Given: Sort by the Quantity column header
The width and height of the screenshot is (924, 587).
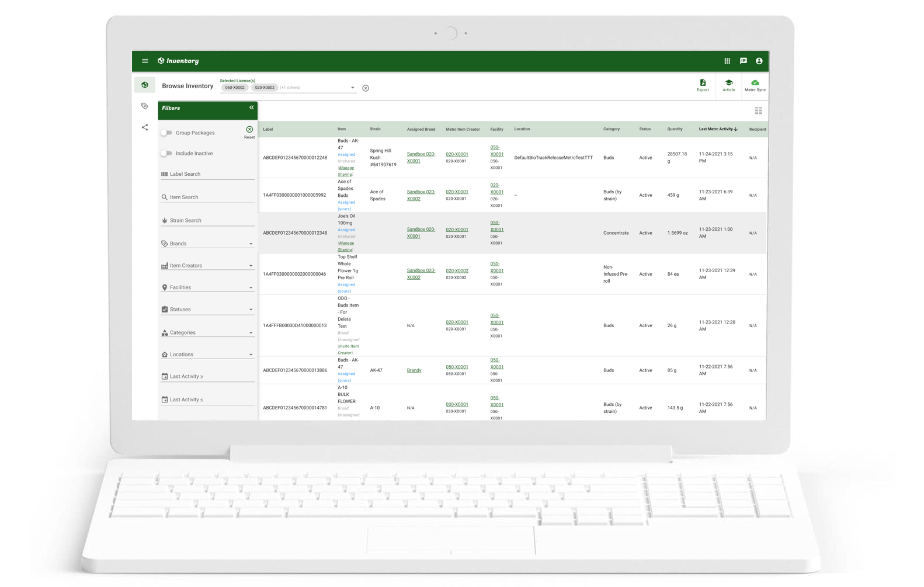Looking at the screenshot, I should tap(675, 129).
